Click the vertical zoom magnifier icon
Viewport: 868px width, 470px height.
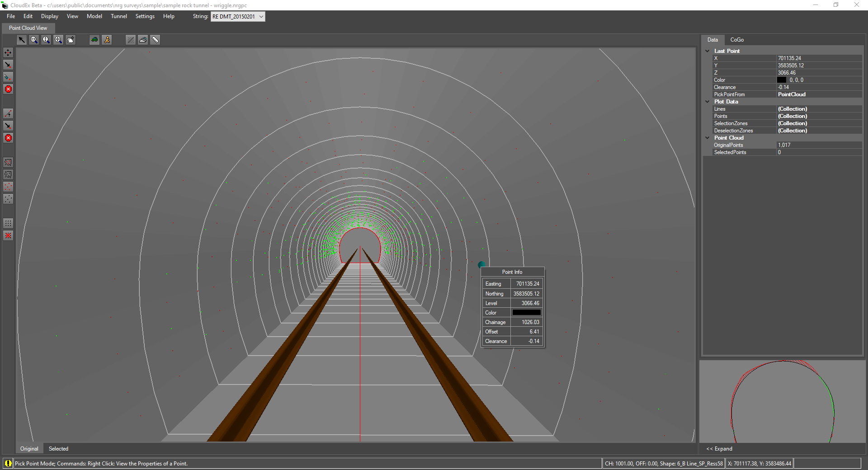point(46,40)
